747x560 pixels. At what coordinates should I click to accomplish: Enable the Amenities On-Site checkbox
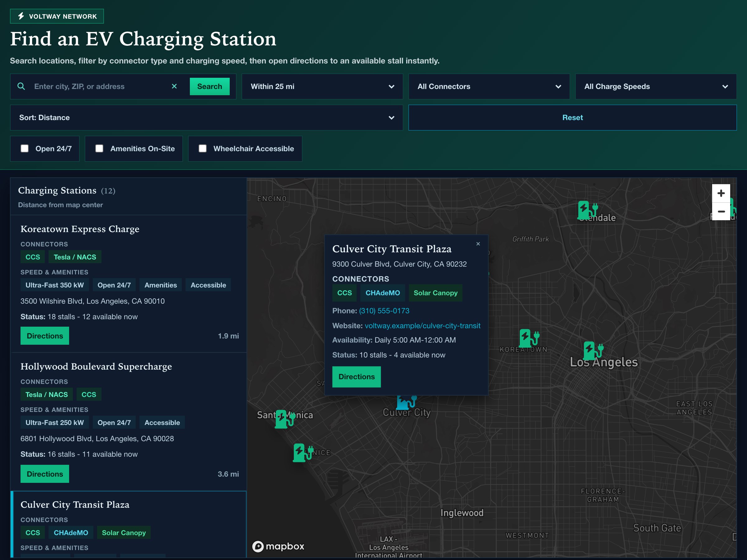[x=99, y=148]
